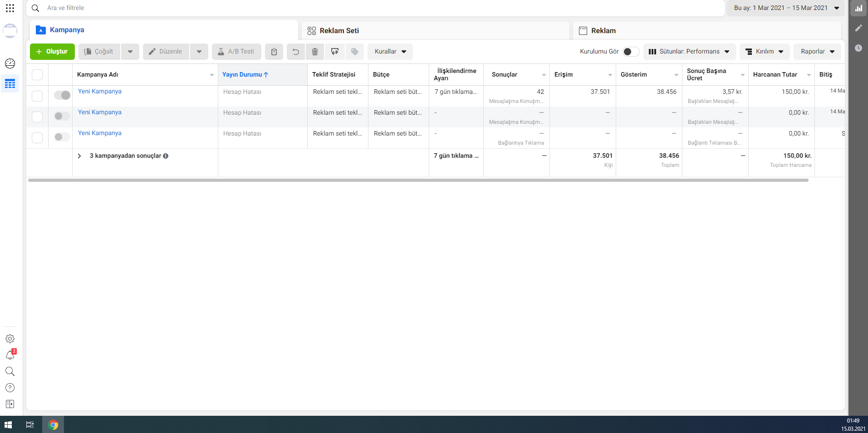The height and width of the screenshot is (433, 868).
Task: Open the notifications bell icon
Action: [x=10, y=355]
